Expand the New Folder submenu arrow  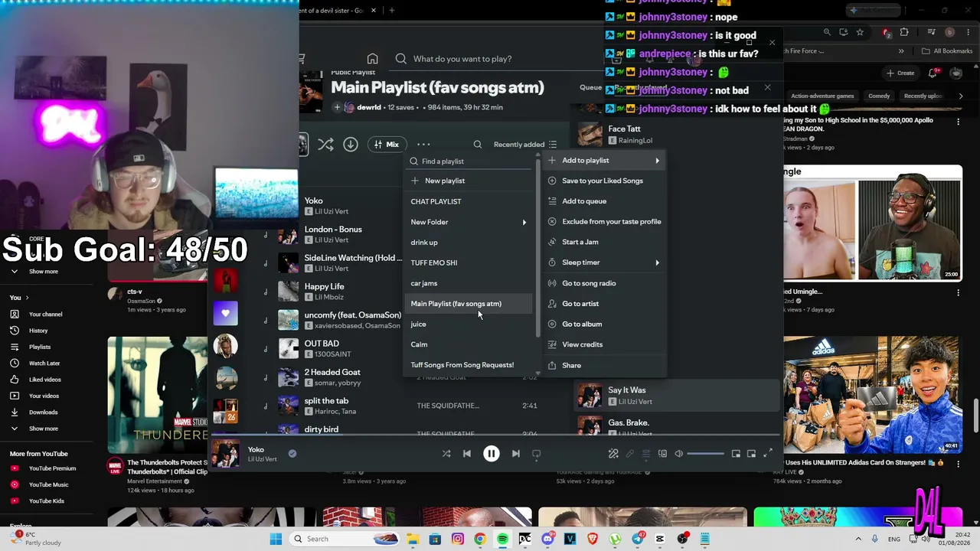click(524, 222)
